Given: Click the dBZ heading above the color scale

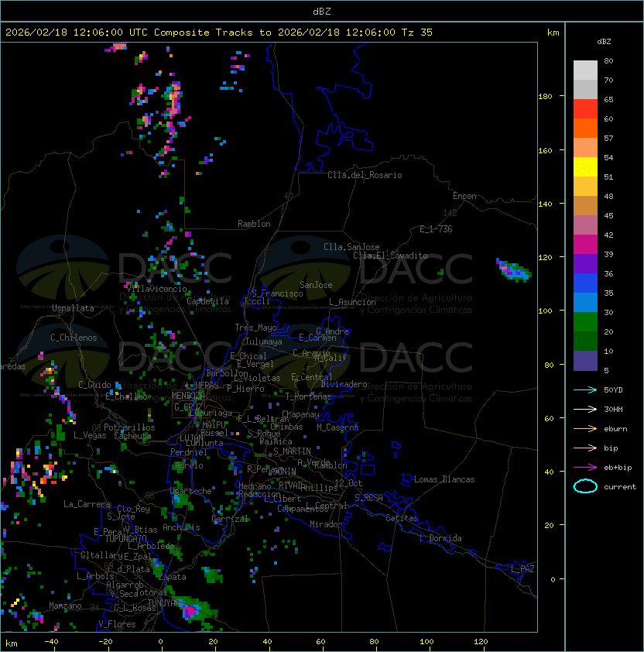Looking at the screenshot, I should pos(604,42).
